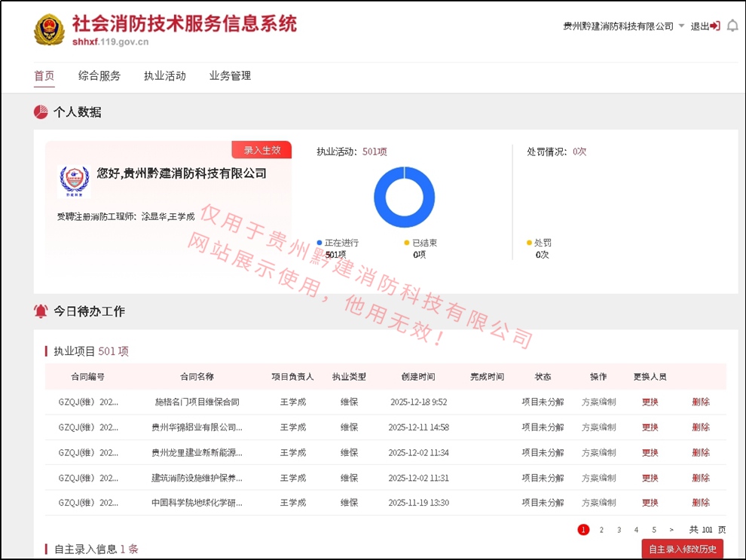
Task: Switch to the 综合服务 tab
Action: pos(99,76)
